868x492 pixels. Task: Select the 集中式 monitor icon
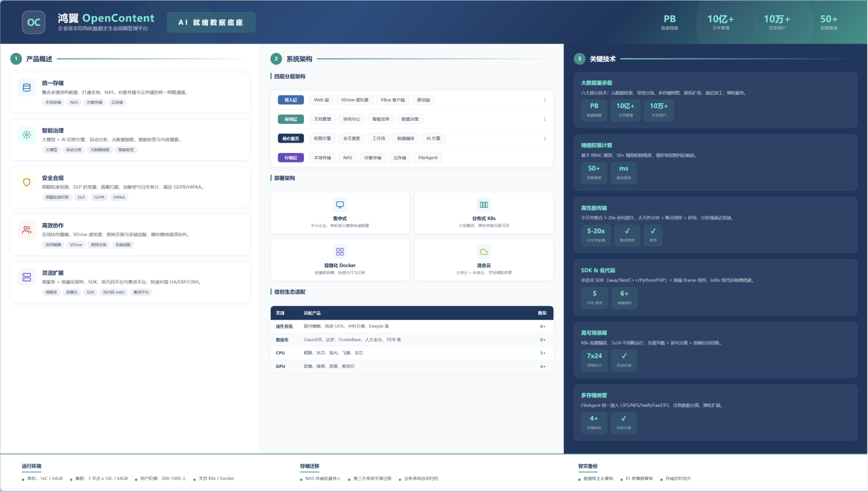(x=340, y=204)
